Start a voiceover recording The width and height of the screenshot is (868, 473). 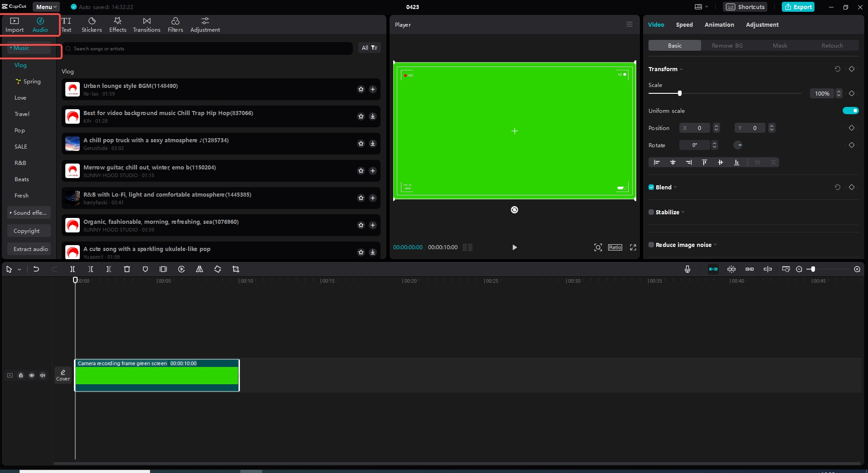pos(687,269)
